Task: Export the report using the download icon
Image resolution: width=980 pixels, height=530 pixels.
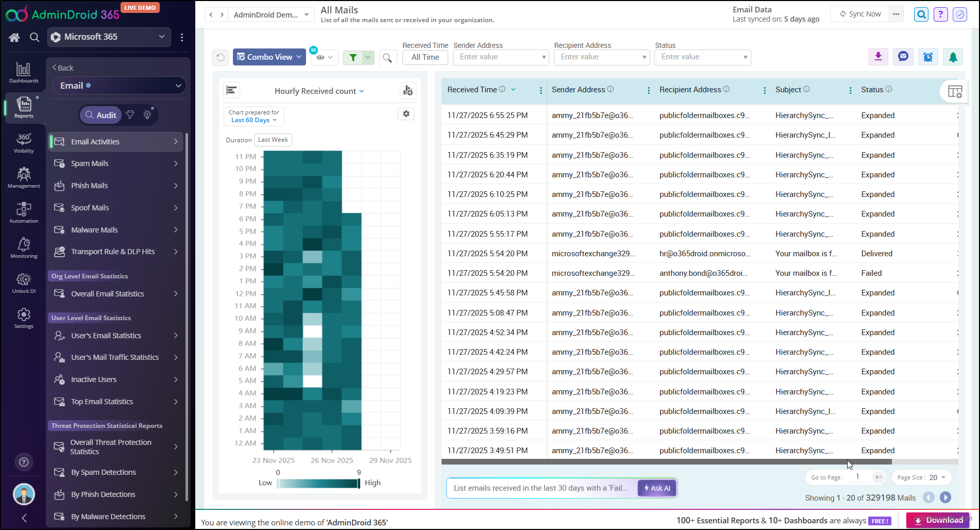Action: click(878, 57)
